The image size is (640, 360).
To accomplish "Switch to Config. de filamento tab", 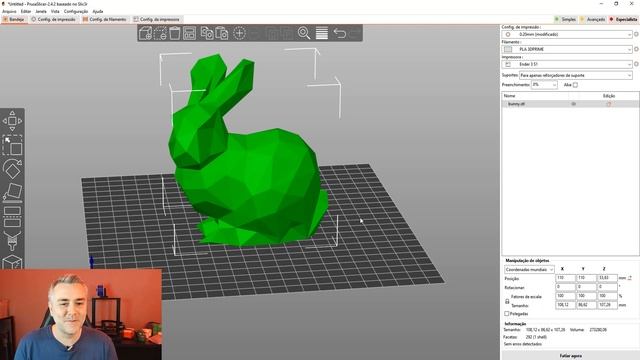I will coord(105,19).
